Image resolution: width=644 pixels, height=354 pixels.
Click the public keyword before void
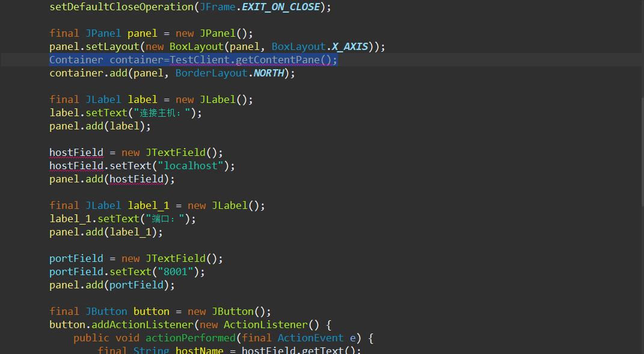91,338
